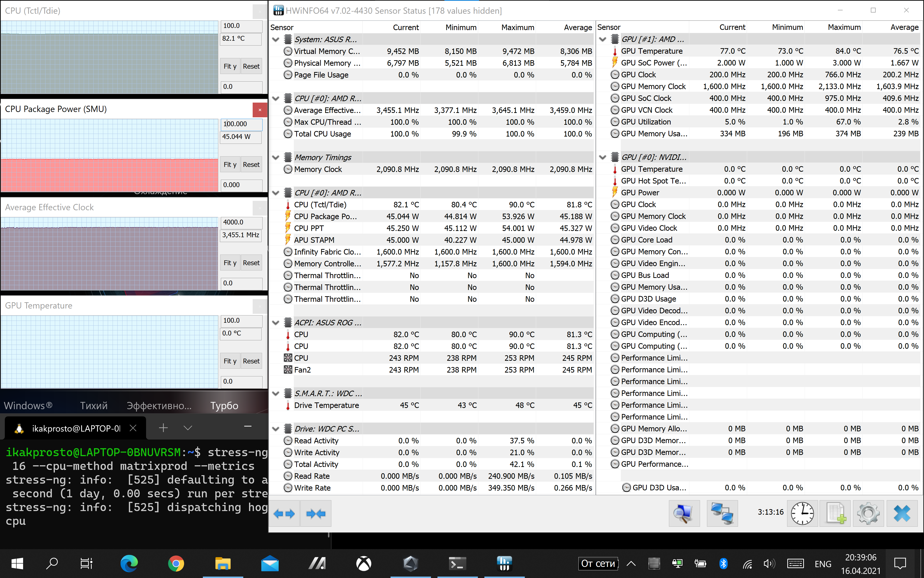
Task: Open Xbox app from taskbar
Action: pos(364,563)
